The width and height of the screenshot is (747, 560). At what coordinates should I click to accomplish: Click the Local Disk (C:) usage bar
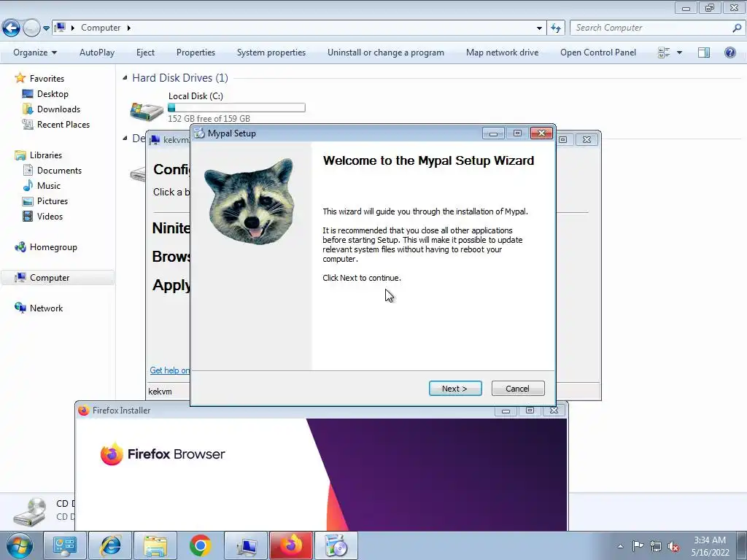[236, 108]
